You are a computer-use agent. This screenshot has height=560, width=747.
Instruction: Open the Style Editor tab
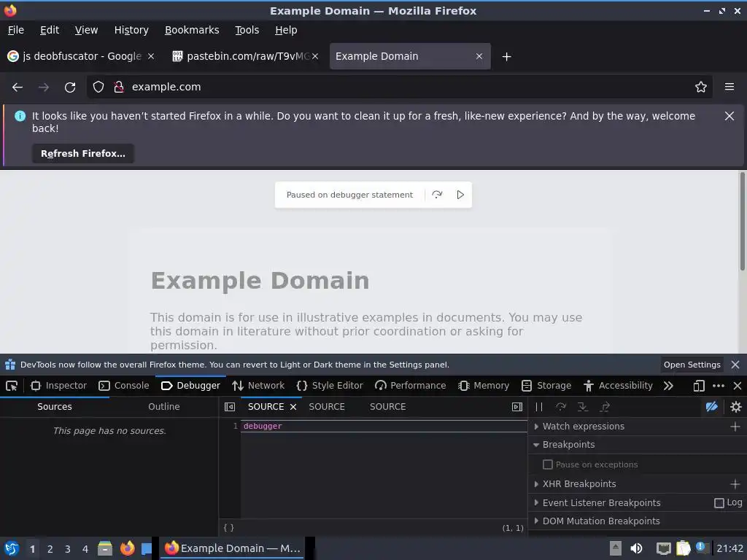(x=330, y=386)
